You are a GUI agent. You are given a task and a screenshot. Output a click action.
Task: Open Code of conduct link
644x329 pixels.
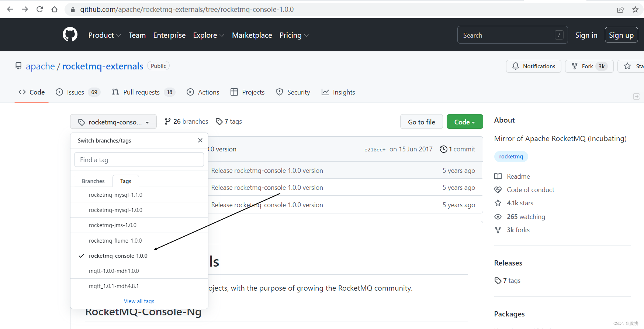[524, 189]
